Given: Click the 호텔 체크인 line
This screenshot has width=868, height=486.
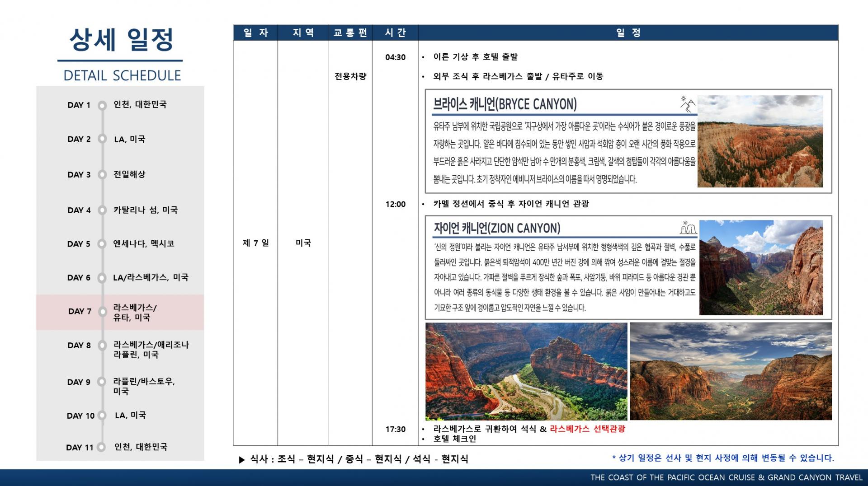Looking at the screenshot, I should [455, 439].
